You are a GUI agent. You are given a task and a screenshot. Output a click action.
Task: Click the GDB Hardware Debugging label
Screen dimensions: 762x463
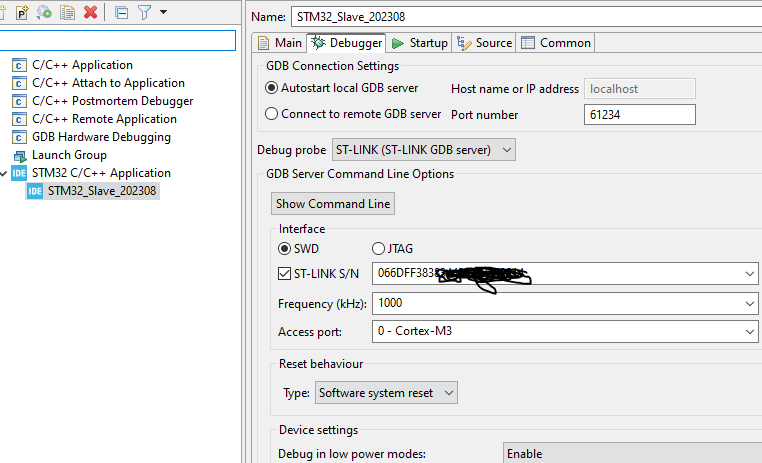click(x=102, y=137)
